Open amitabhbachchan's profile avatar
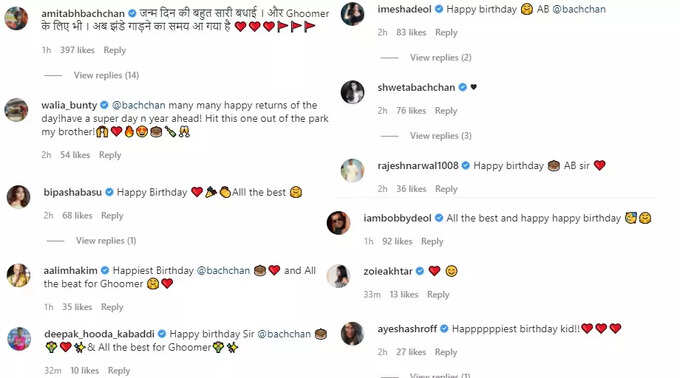Viewport: 680px width, 378px height. (16, 18)
